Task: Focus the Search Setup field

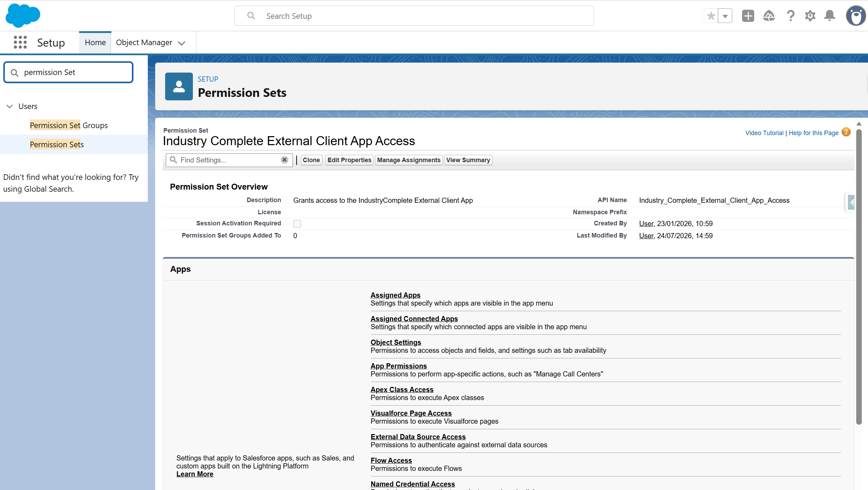Action: tap(414, 16)
